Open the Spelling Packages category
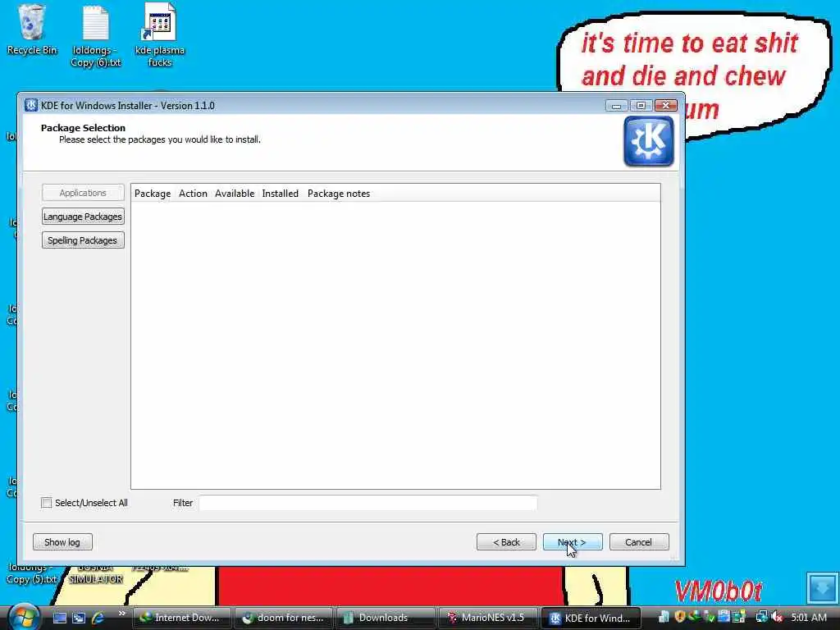The width and height of the screenshot is (840, 630). [83, 240]
